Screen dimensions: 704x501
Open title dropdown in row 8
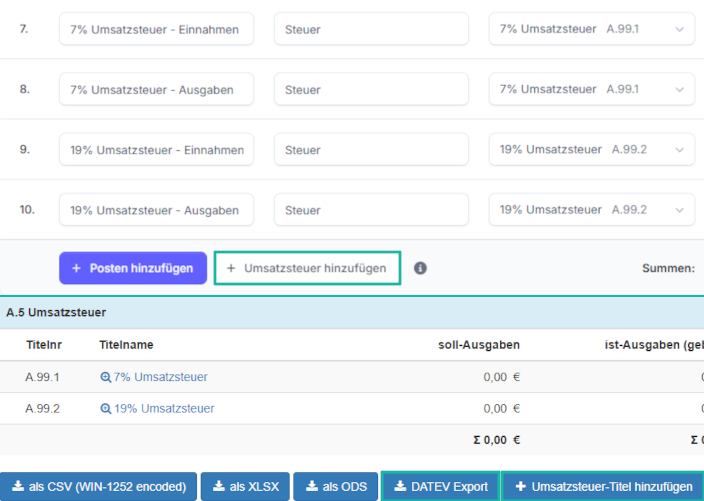point(592,89)
